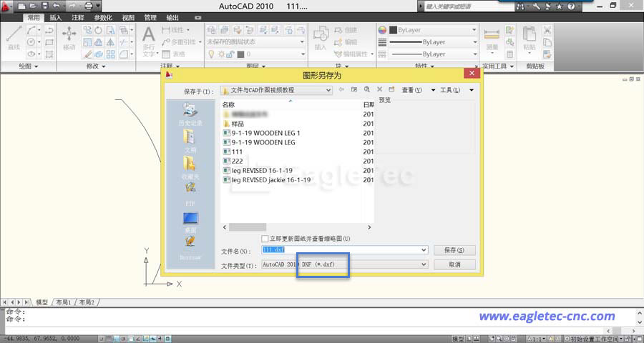Click the Insert block (插入) icon
644x343 pixels.
(321, 38)
